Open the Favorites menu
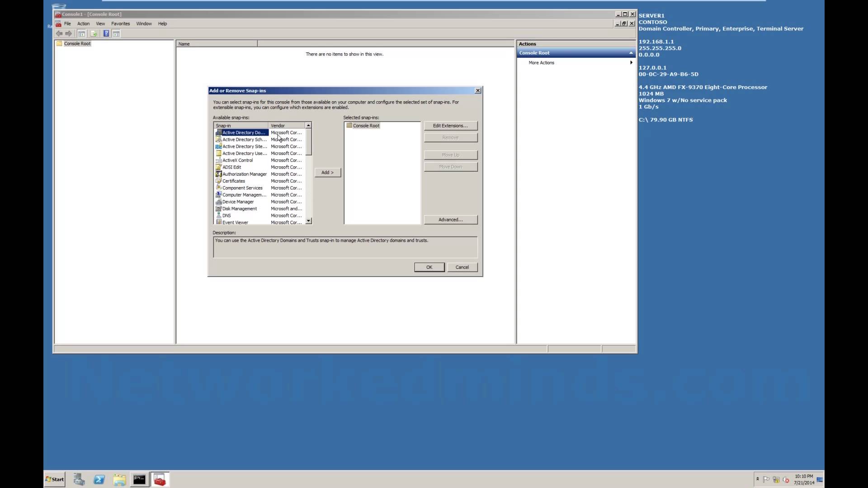 (x=120, y=23)
